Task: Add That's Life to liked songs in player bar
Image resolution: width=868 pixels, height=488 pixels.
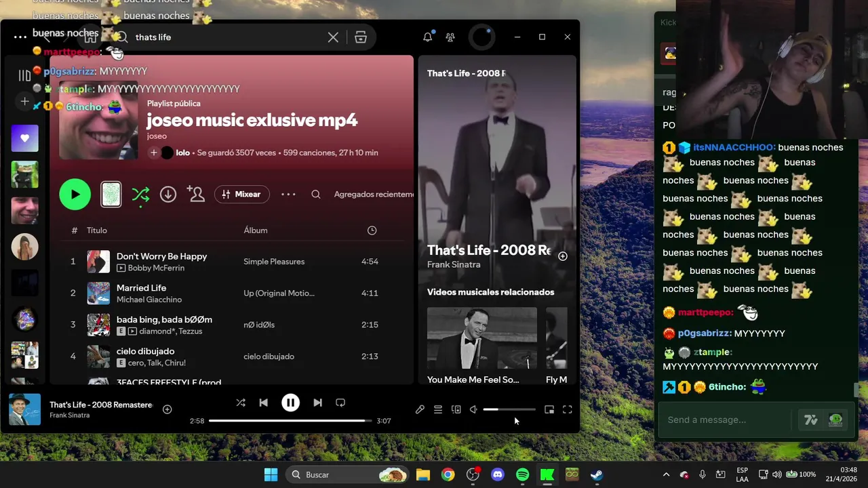Action: [x=167, y=409]
